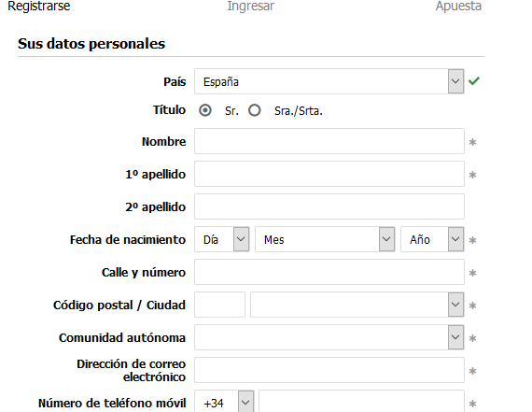Focus the 2º apellido text field

point(329,206)
